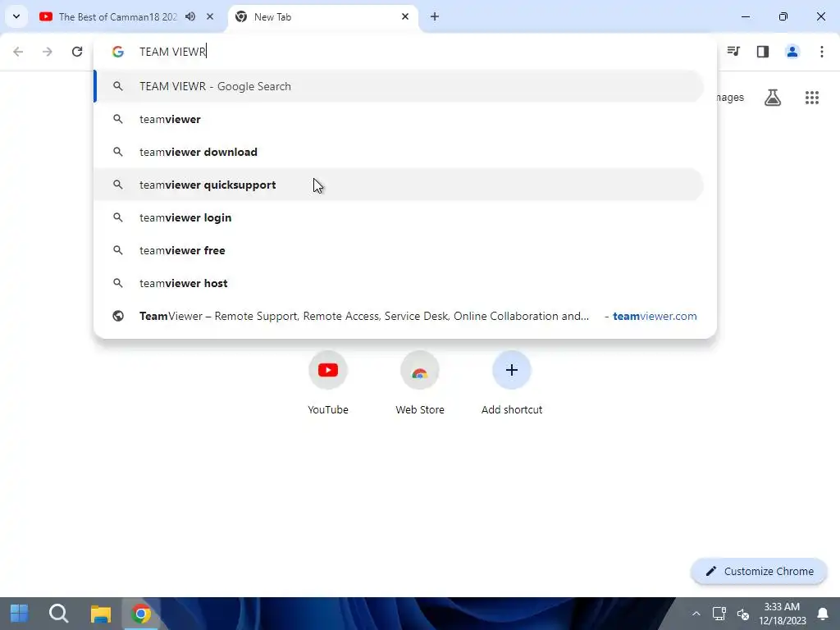
Task: Open the clock showing 3:33 AM
Action: 782,614
